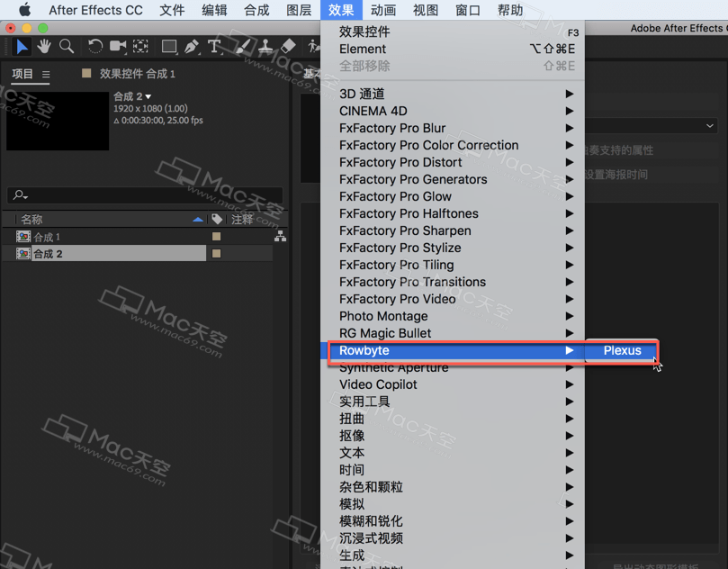Viewport: 728px width, 569px height.
Task: Choose 效果控件 from the effects menu
Action: pyautogui.click(x=453, y=32)
